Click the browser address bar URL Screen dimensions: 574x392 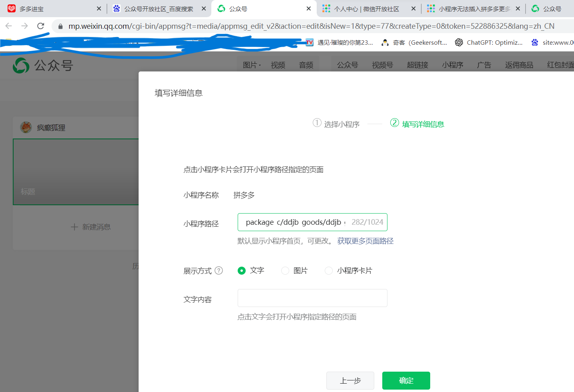[311, 26]
